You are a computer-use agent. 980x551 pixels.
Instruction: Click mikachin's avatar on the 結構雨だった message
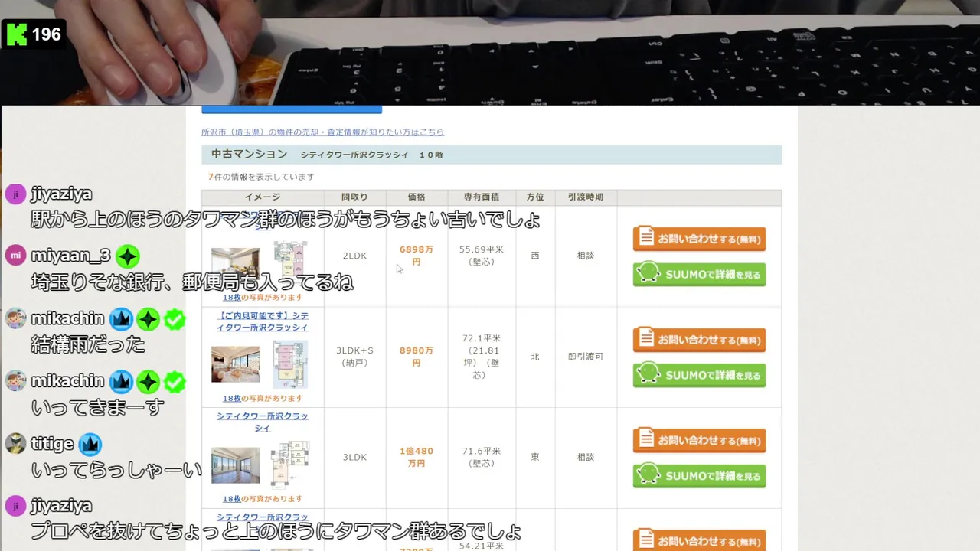(x=15, y=318)
